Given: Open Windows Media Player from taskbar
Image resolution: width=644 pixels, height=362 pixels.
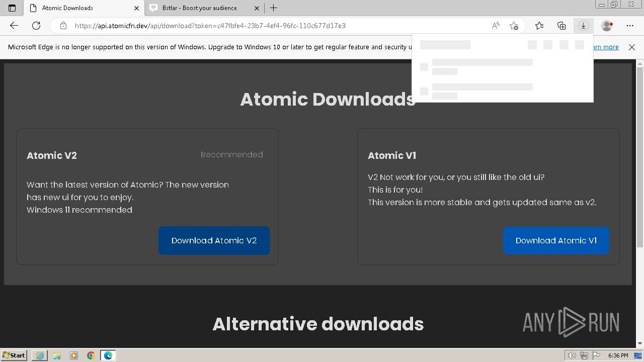Looking at the screenshot, I should [73, 355].
